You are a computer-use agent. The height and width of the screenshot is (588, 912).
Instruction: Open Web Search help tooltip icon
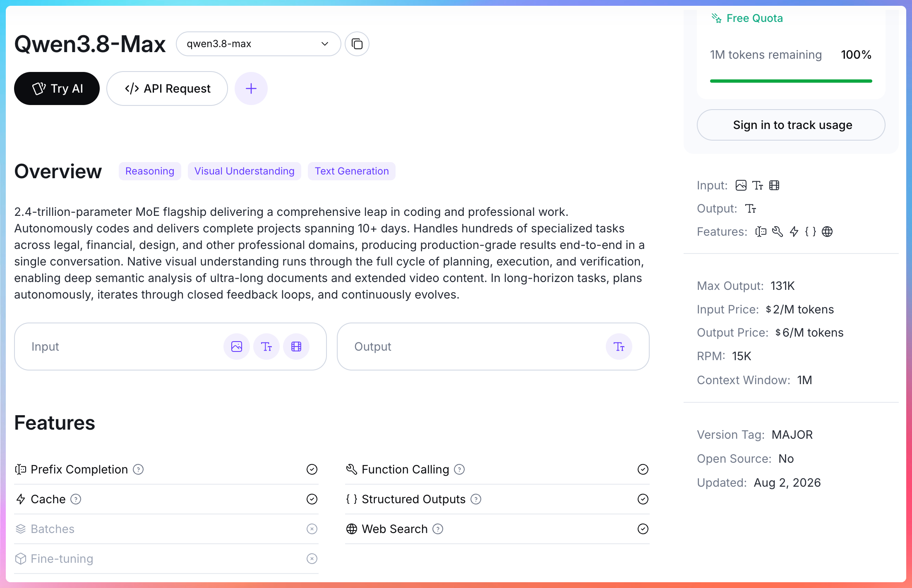438,529
